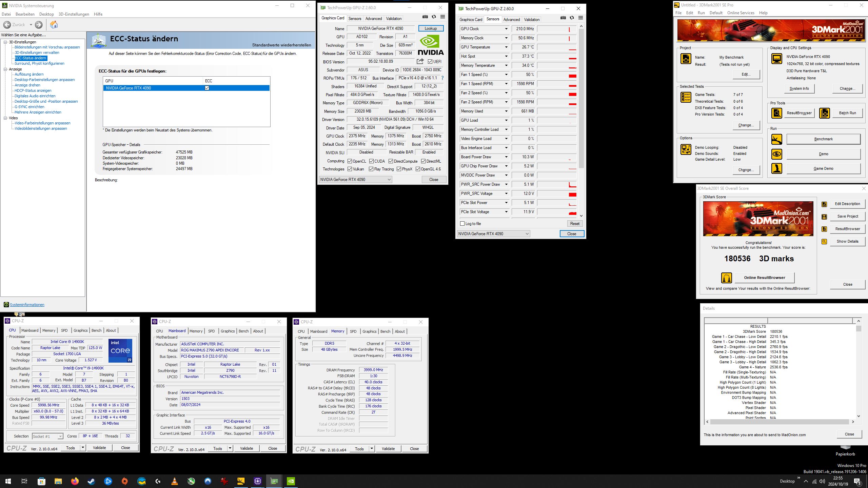Click the Bus Interface question mark icon
Image resolution: width=868 pixels, height=488 pixels.
tap(442, 78)
